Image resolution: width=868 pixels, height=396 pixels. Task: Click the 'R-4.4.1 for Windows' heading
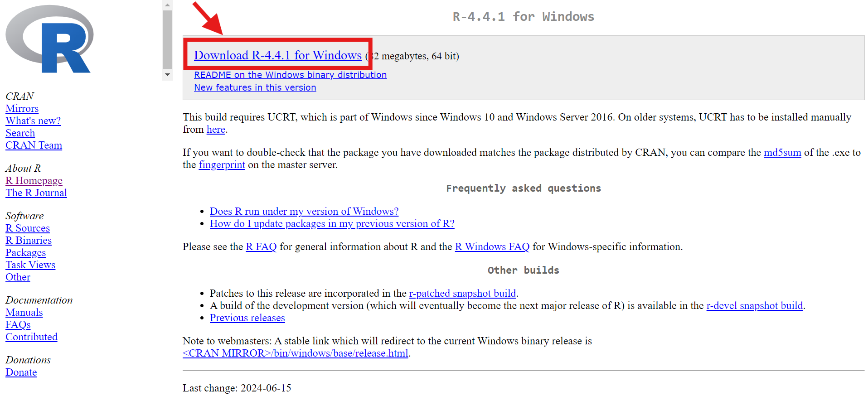[x=524, y=17]
